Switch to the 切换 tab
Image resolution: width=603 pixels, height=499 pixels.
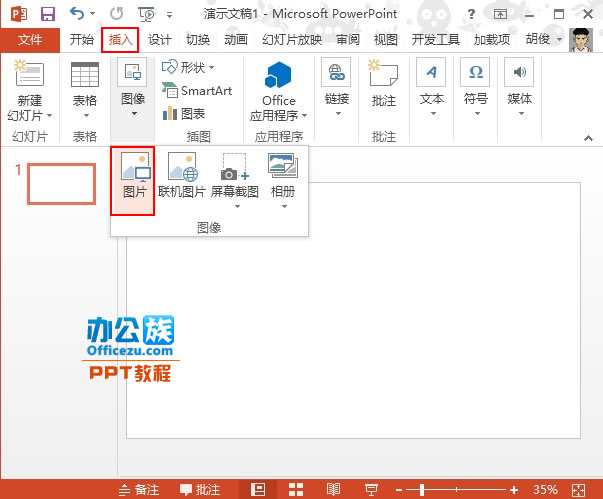(198, 39)
